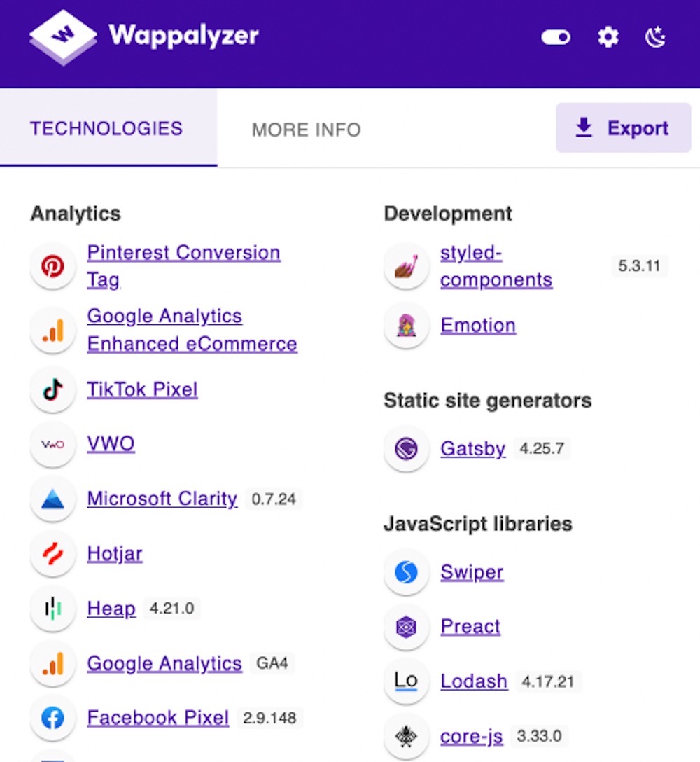
Task: Open the TikTok Pixel link
Action: click(142, 389)
